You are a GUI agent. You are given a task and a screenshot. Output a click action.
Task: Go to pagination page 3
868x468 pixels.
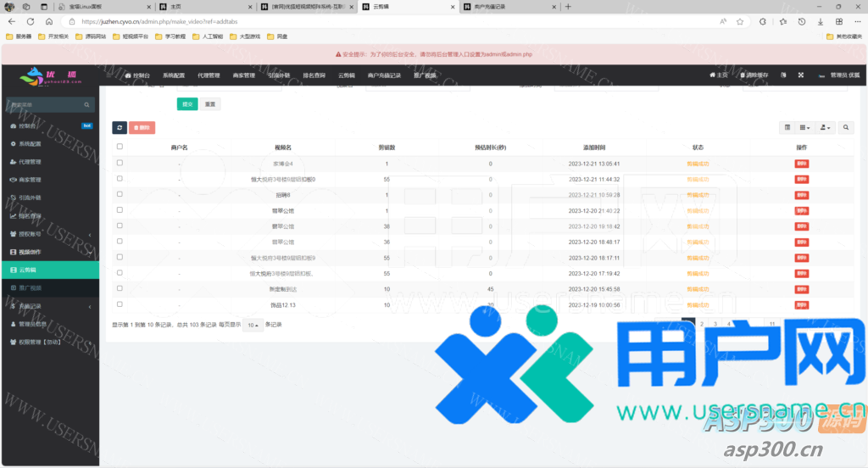(715, 324)
